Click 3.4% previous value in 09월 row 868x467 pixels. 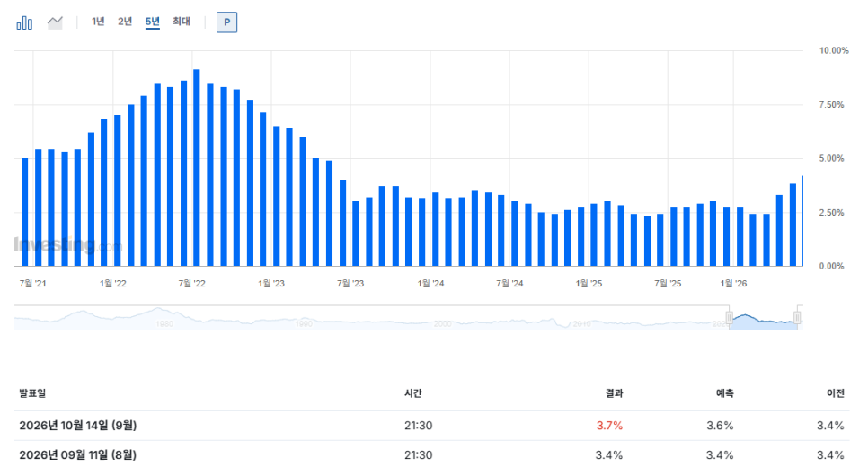point(830,454)
